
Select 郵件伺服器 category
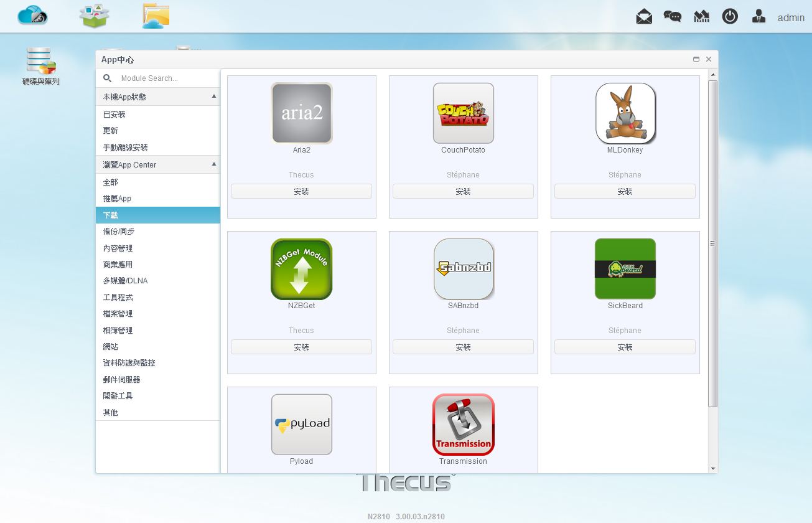click(158, 380)
